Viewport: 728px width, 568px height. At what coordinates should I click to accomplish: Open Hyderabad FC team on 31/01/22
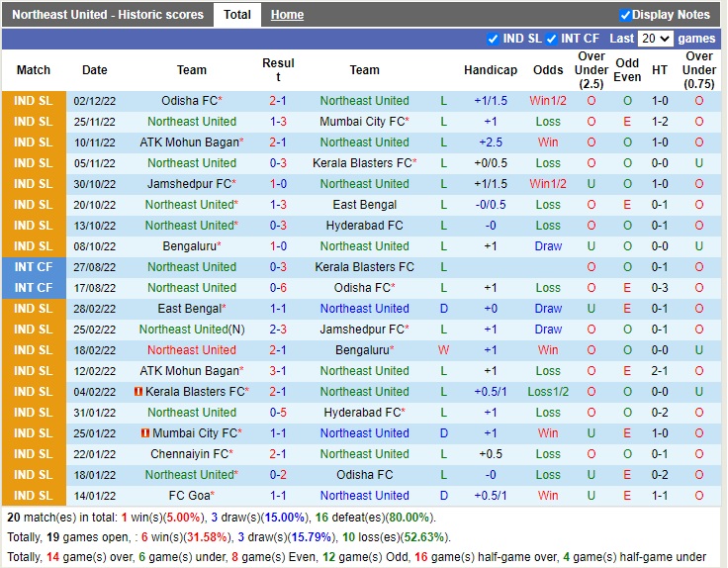(x=364, y=413)
